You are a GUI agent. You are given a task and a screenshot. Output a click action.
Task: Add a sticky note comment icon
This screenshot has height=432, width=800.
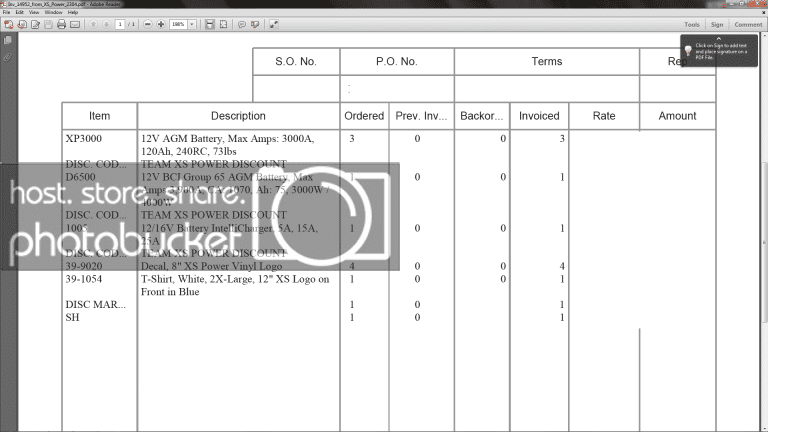pyautogui.click(x=242, y=24)
